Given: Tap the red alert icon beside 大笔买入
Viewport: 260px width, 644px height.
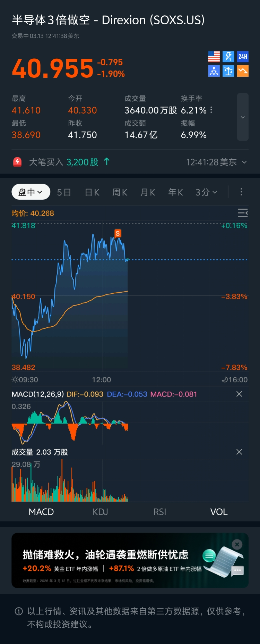Looking at the screenshot, I should click(x=17, y=162).
